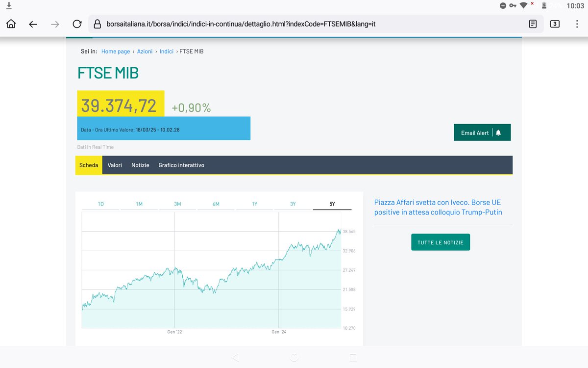Click the FTSE MIB five-year chart area
588x368 pixels.
click(211, 270)
